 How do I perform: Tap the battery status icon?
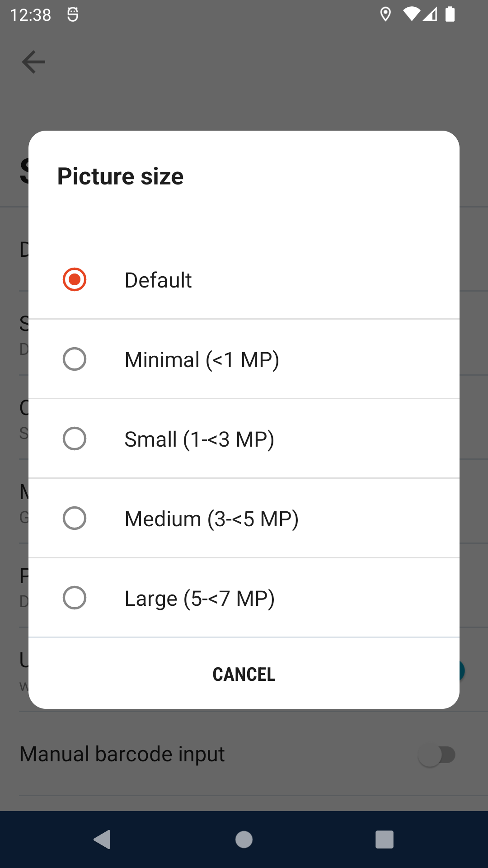click(x=450, y=14)
